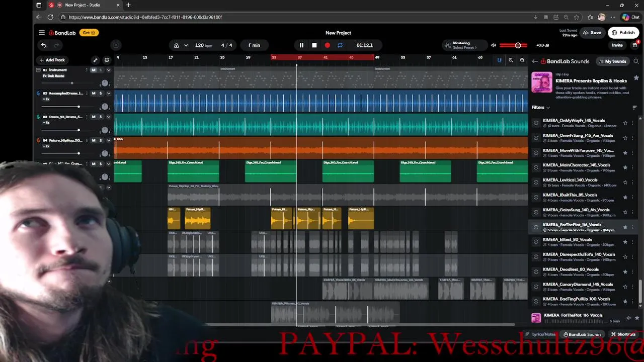Zoom in the timeline
Screen dimensions: 644x362
tap(522, 60)
